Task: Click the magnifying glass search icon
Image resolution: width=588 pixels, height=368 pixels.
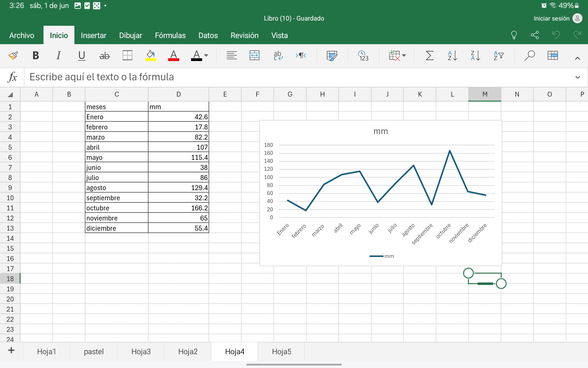Action: pyautogui.click(x=529, y=56)
